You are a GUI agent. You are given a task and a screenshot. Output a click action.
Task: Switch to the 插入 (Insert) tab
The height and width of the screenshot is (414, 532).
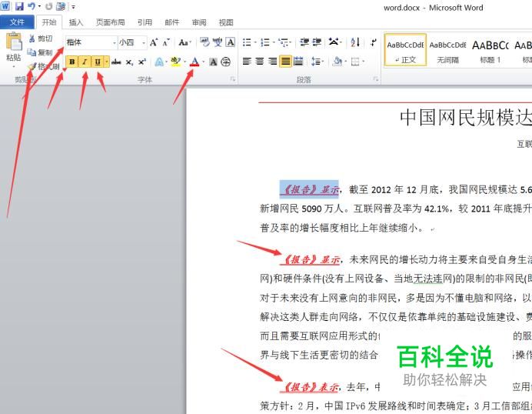tap(76, 22)
